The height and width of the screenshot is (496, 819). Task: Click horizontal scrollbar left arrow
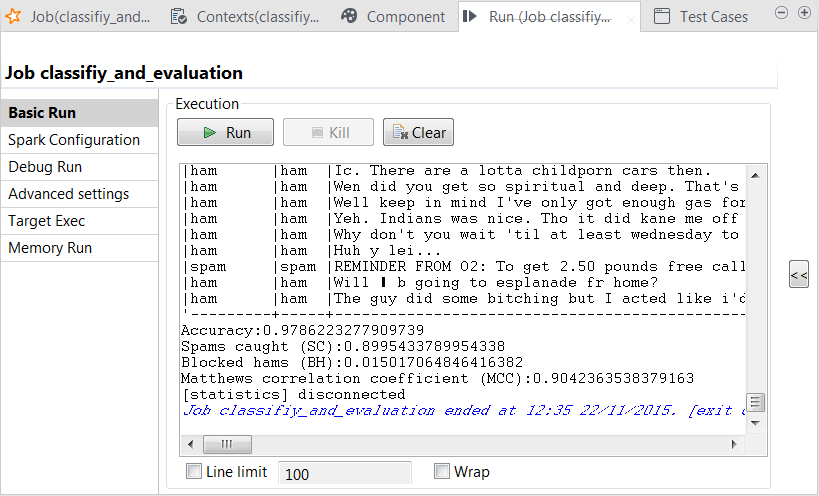coord(191,444)
